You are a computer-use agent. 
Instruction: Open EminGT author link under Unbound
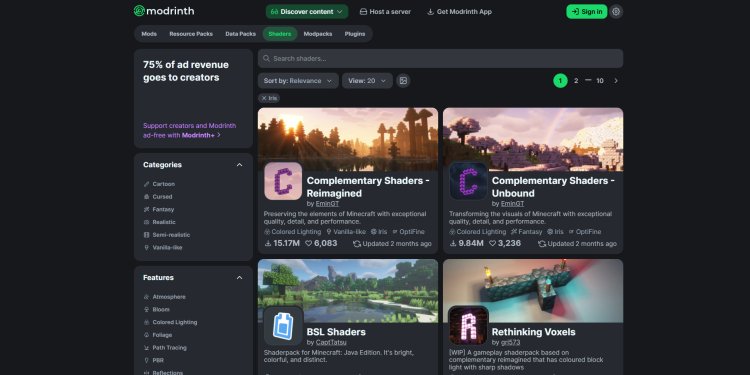pyautogui.click(x=512, y=204)
